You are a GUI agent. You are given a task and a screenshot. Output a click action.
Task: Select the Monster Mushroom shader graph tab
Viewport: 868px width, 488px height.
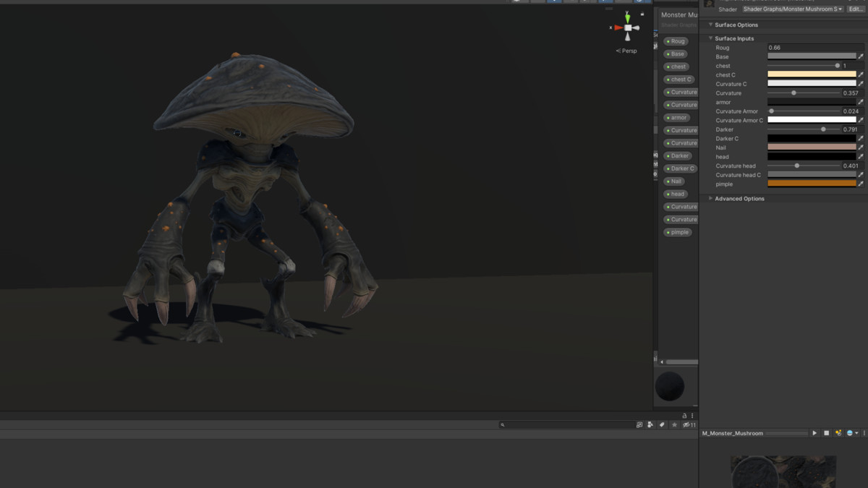pyautogui.click(x=678, y=14)
